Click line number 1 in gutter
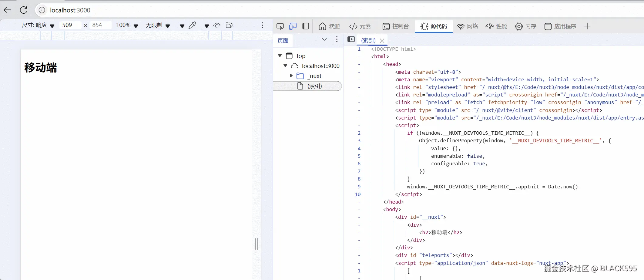 tap(359, 49)
